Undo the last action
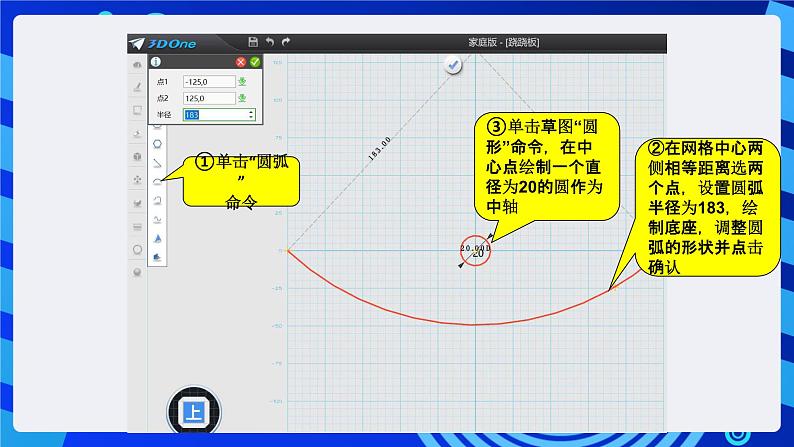 (270, 41)
